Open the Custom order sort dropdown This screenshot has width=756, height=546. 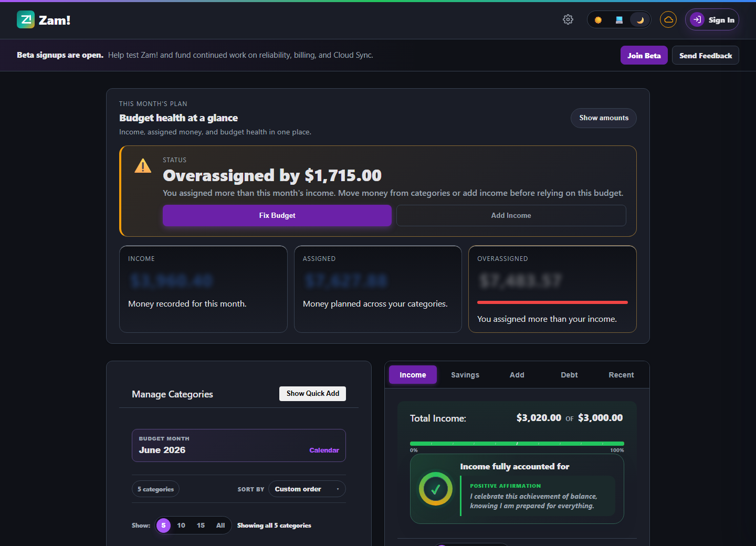point(307,489)
